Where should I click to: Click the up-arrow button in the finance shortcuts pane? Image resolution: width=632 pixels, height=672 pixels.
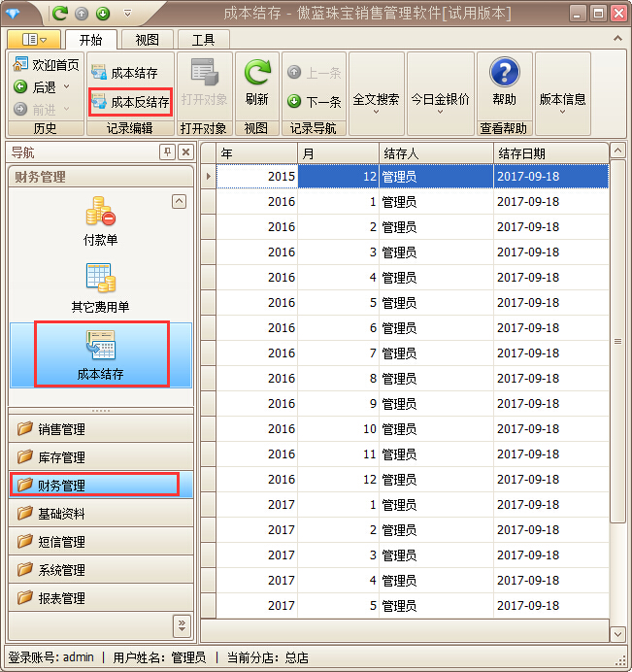(179, 201)
